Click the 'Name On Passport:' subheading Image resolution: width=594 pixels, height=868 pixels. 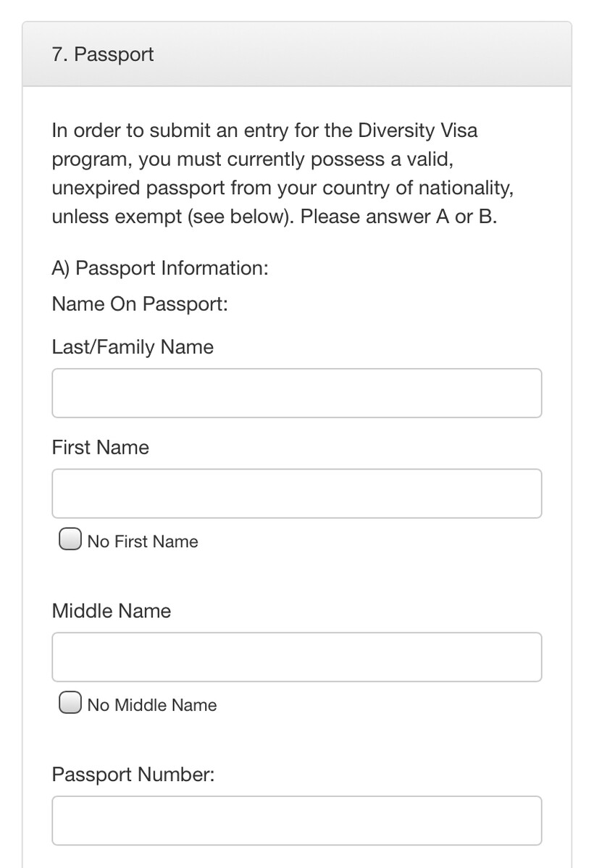(140, 304)
